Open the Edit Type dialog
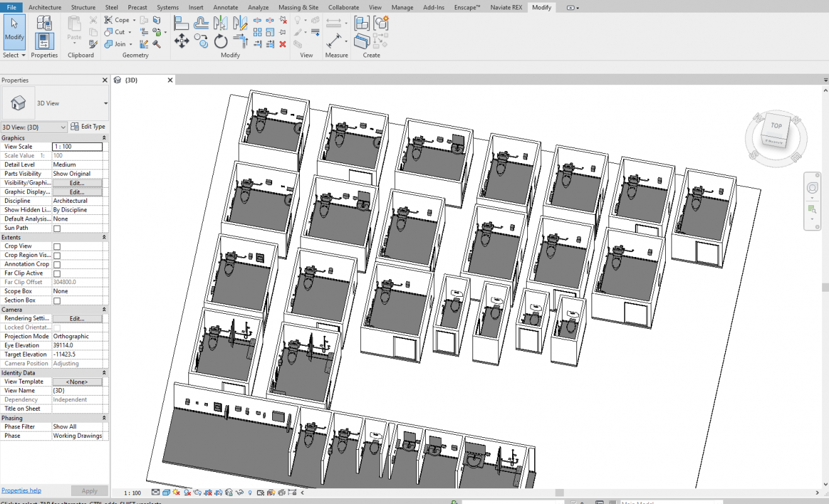 click(88, 127)
